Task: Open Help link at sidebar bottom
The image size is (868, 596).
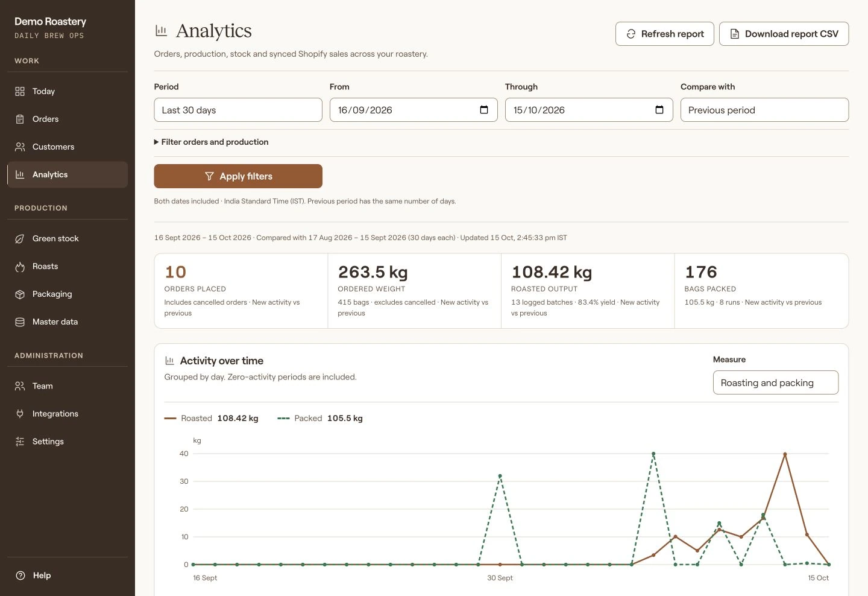Action: [x=68, y=575]
